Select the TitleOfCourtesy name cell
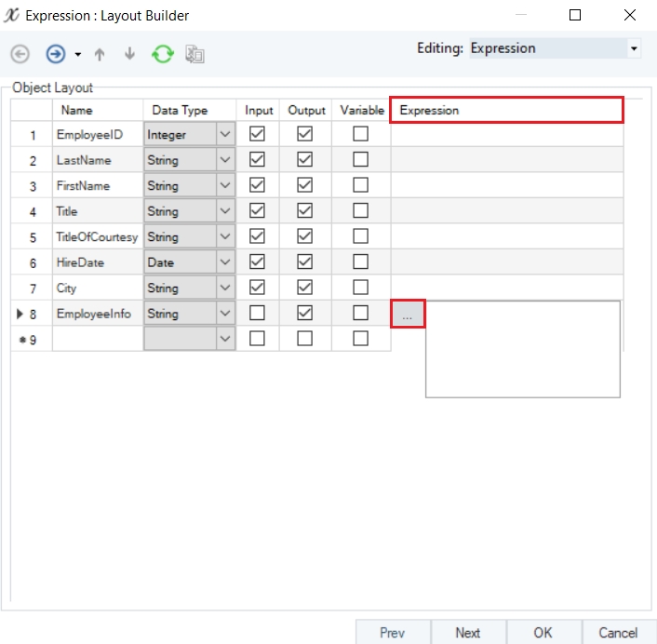 click(x=98, y=236)
